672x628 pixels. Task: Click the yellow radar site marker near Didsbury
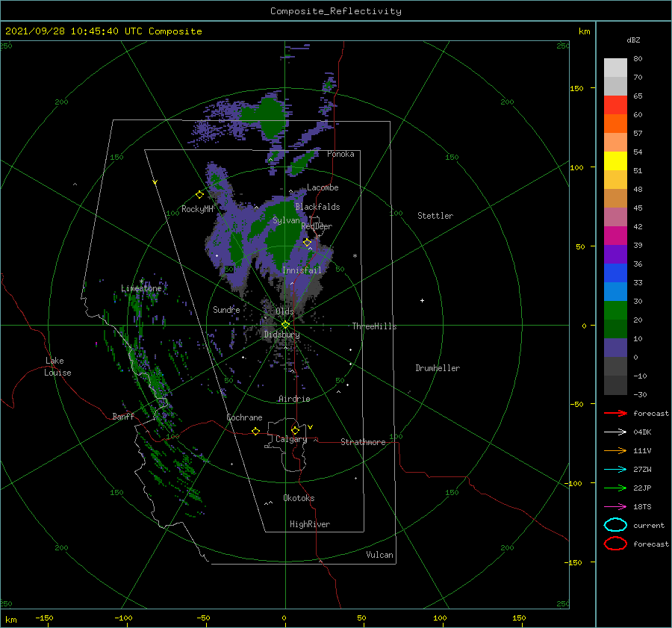tap(285, 325)
